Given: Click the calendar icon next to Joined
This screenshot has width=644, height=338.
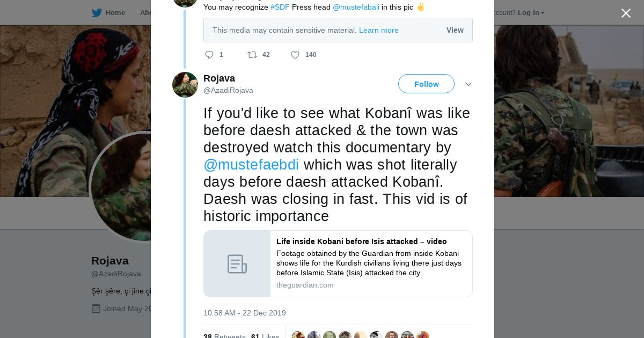Looking at the screenshot, I should 96,308.
